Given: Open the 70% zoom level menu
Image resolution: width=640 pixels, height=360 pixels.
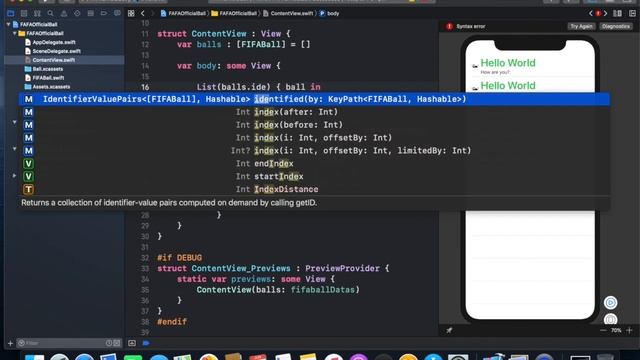Looking at the screenshot, I should click(x=616, y=330).
